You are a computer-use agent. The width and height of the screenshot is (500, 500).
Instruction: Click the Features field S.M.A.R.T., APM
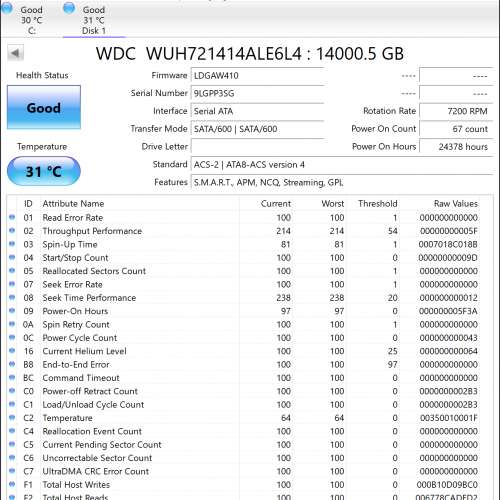342,182
